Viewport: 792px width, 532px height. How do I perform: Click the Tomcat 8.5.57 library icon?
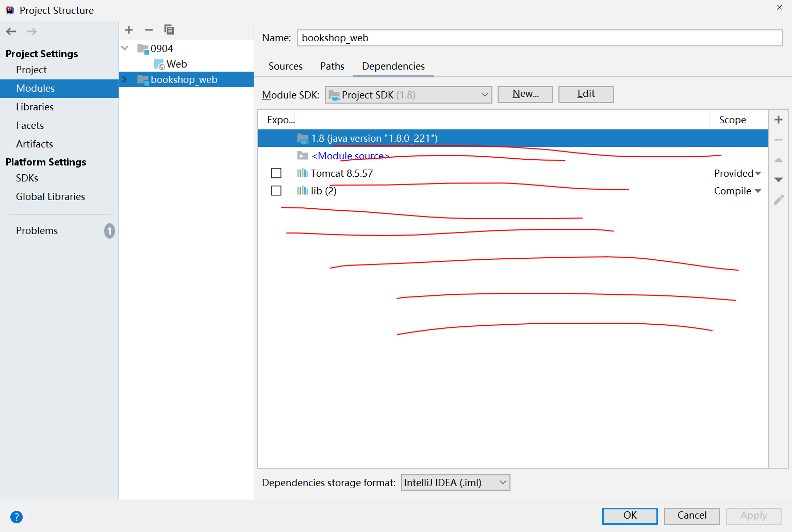(302, 173)
